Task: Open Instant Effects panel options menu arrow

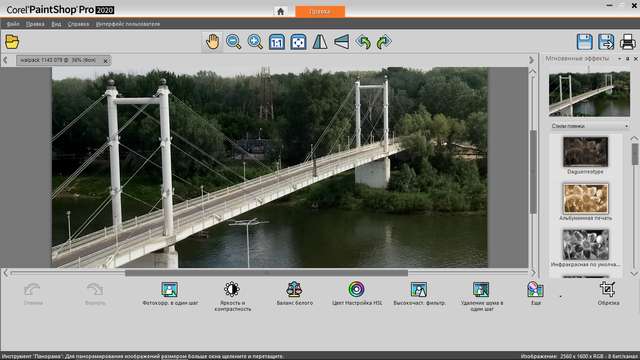Action: pyautogui.click(x=619, y=59)
